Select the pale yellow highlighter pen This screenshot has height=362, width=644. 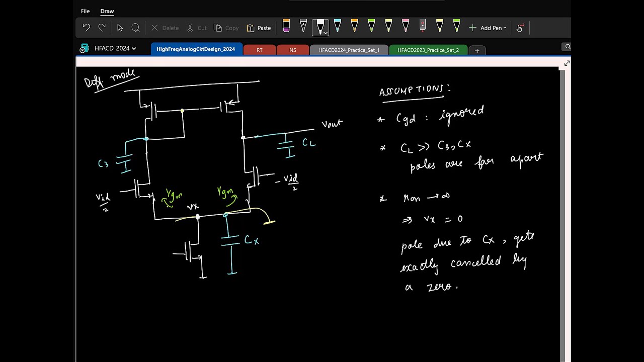(x=388, y=26)
